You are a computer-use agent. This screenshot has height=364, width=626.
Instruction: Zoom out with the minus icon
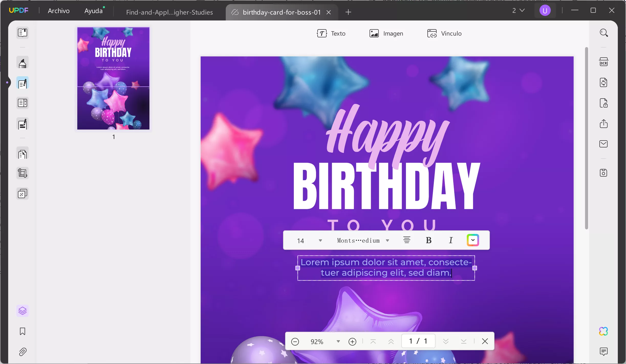click(295, 341)
